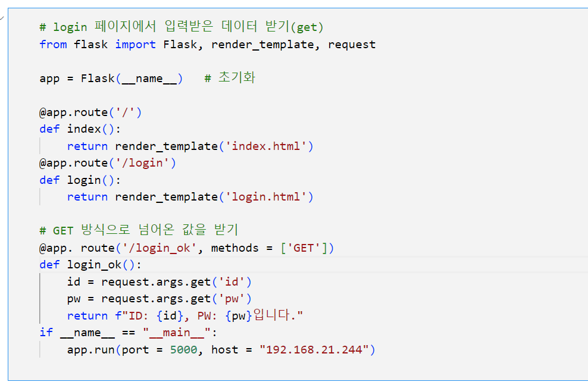Click the 'from flask import' line

[x=207, y=44]
